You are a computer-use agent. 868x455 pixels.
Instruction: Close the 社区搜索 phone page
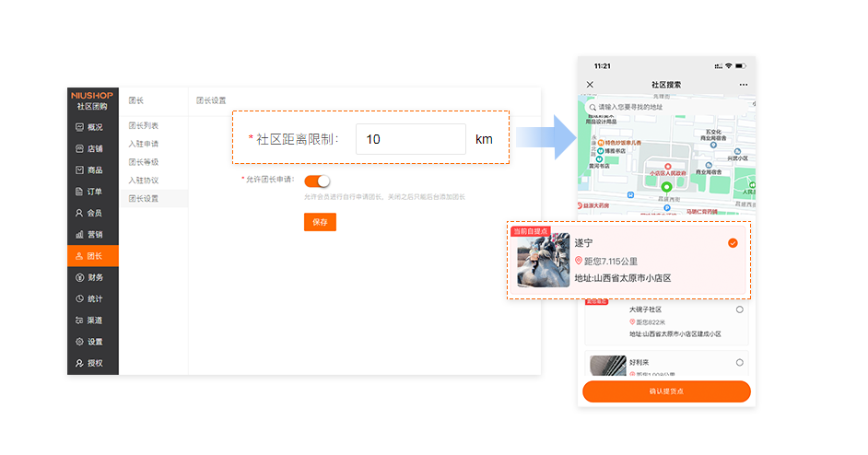click(x=590, y=85)
